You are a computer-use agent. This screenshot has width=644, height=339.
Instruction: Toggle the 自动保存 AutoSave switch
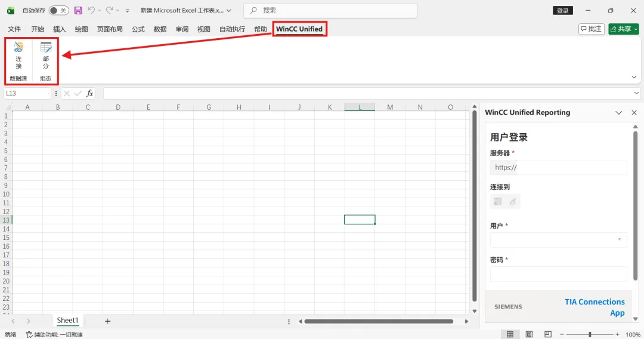coord(58,10)
